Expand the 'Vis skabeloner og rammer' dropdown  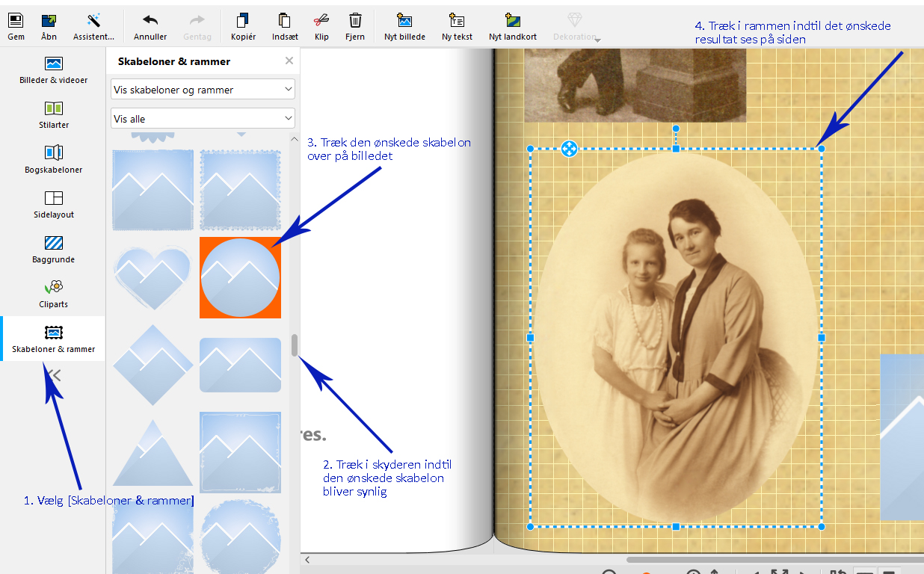[x=203, y=90]
